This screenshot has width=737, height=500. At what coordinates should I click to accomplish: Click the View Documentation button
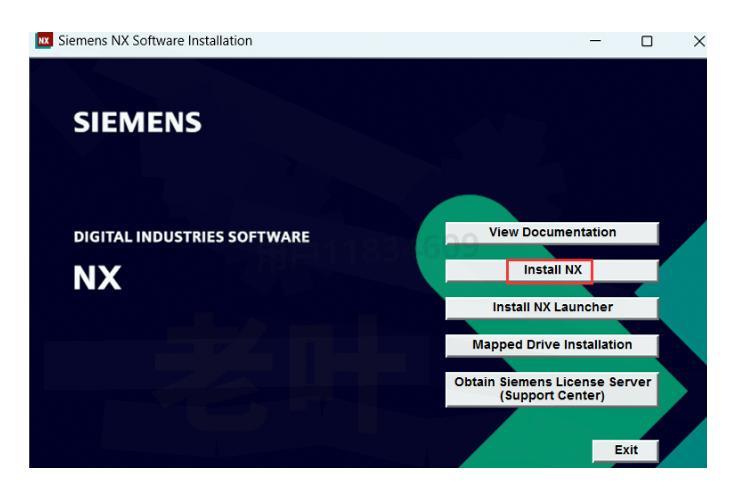click(552, 233)
